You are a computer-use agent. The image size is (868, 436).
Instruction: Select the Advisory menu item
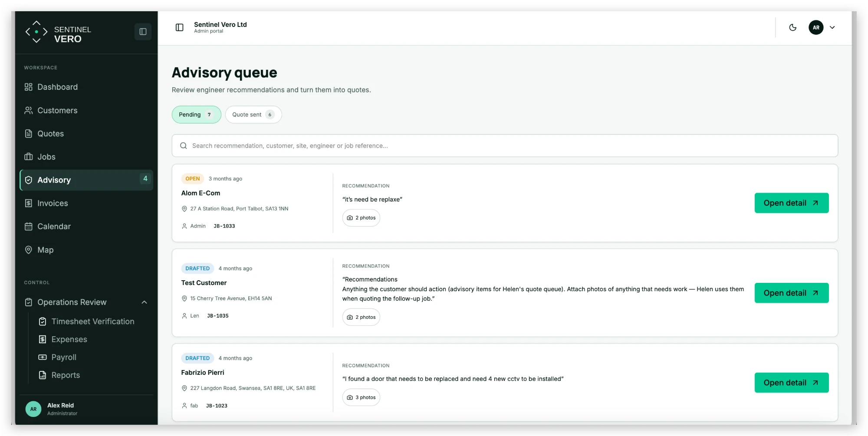point(86,180)
